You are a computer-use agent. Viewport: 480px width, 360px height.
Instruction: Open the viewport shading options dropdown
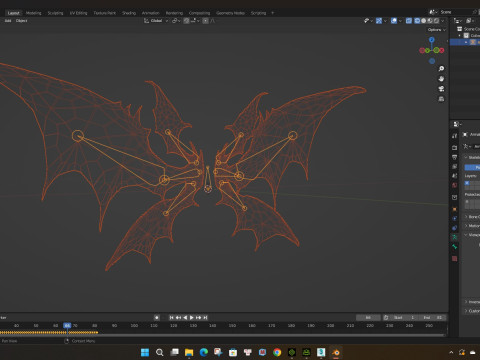pyautogui.click(x=443, y=21)
